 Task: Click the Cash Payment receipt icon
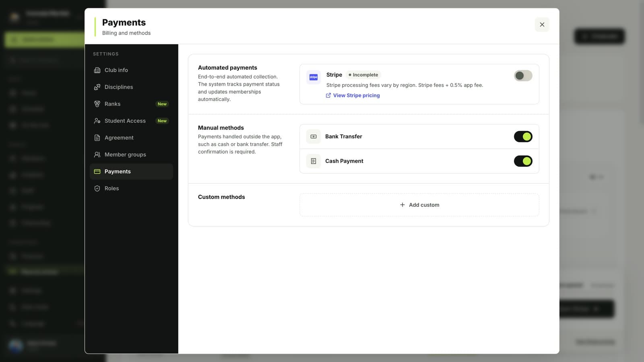(314, 161)
